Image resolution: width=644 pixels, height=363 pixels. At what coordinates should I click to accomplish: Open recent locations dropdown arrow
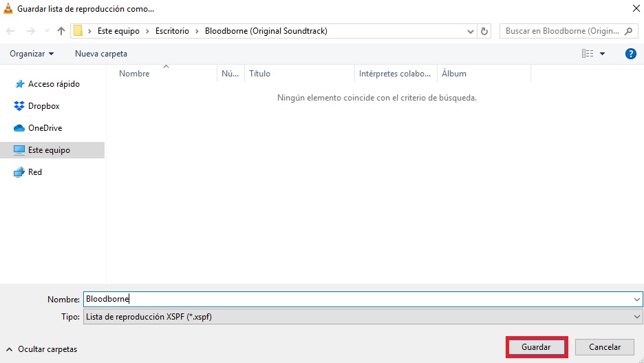point(47,31)
